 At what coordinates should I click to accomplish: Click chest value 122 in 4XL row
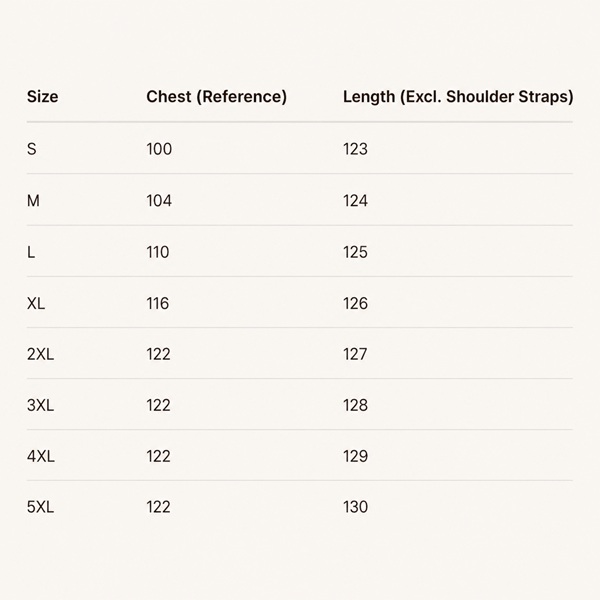coord(158,456)
